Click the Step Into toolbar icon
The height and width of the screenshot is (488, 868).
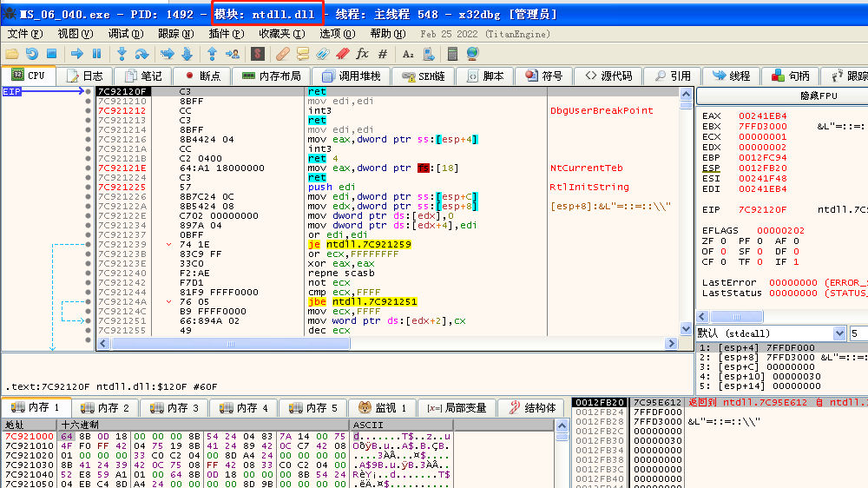coord(122,54)
